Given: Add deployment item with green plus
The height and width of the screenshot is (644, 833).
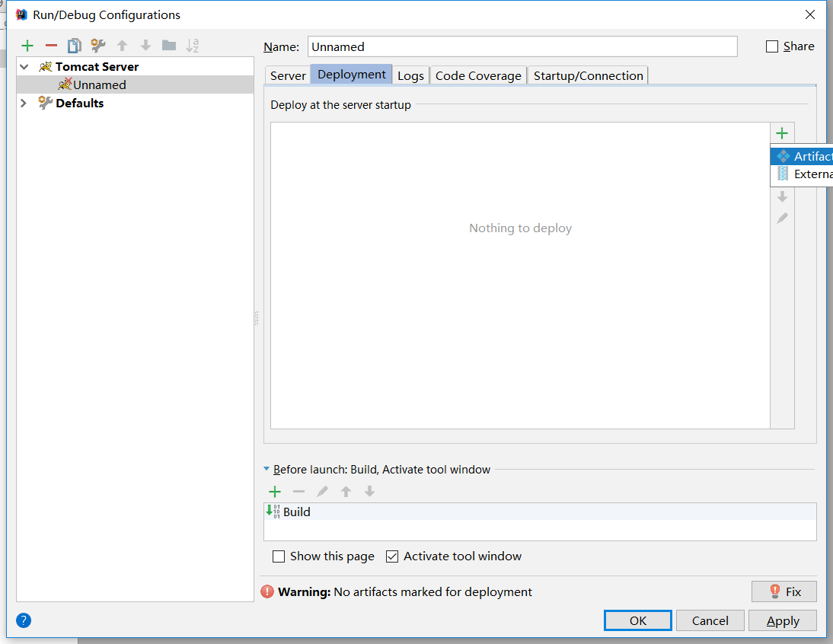Looking at the screenshot, I should click(x=782, y=132).
